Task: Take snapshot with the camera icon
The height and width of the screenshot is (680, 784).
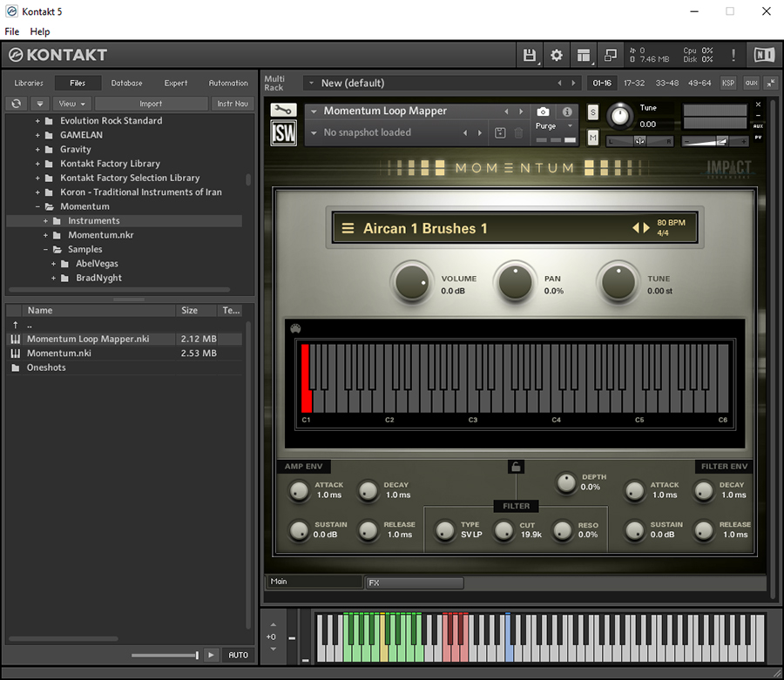Action: click(x=543, y=111)
